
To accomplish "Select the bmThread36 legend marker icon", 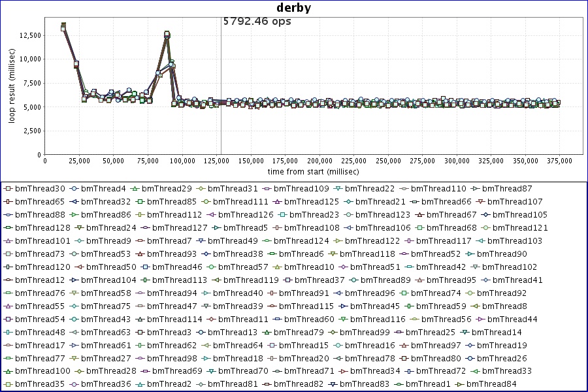I will point(74,385).
